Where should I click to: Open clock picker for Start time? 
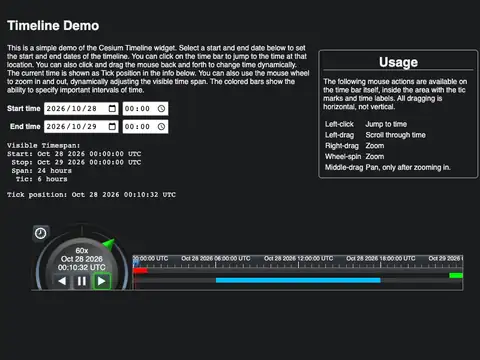tap(161, 108)
